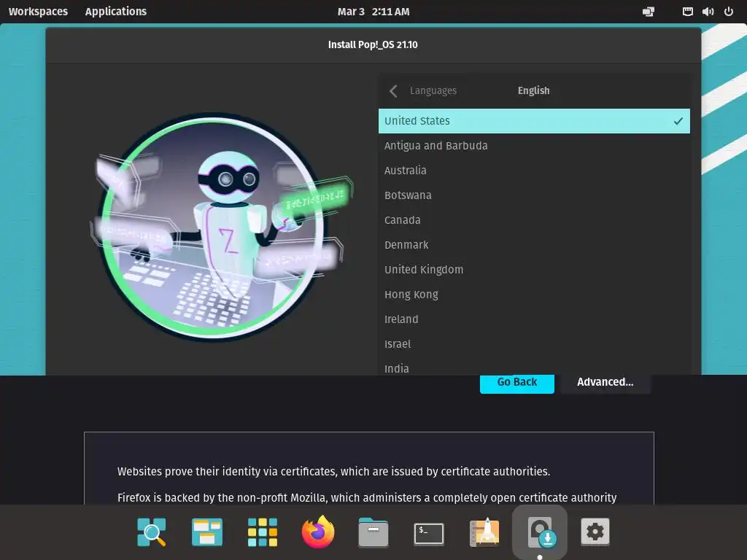Open the power menu icon in top bar
The image size is (747, 560).
pos(729,12)
